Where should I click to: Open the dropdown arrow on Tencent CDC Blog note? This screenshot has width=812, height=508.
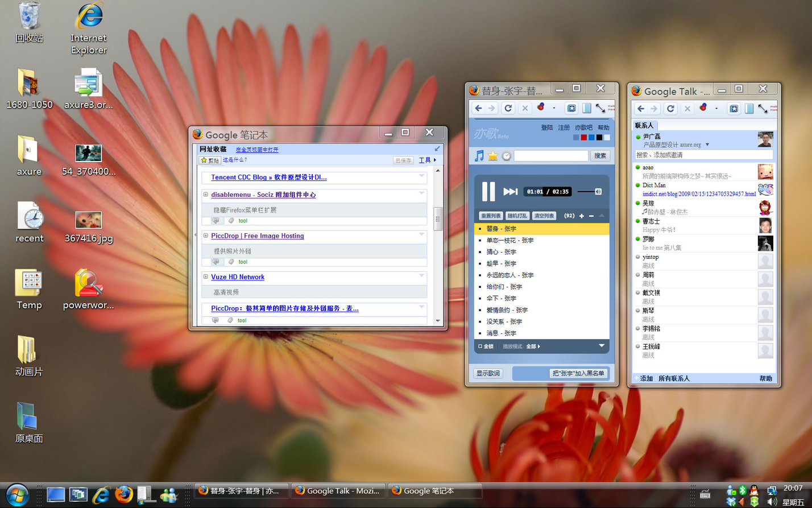point(422,176)
